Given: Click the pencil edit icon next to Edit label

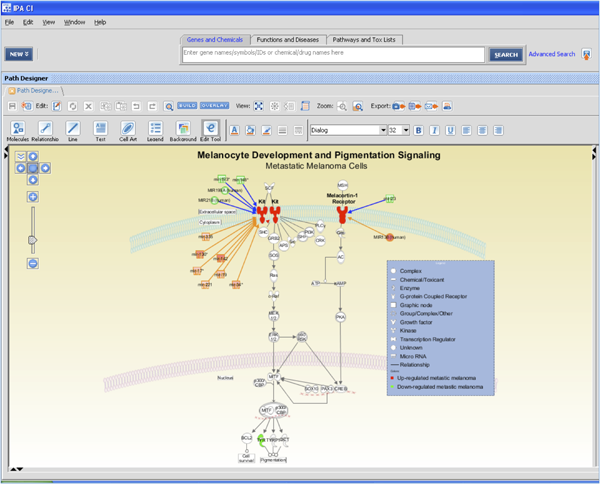Looking at the screenshot, I should coord(57,106).
